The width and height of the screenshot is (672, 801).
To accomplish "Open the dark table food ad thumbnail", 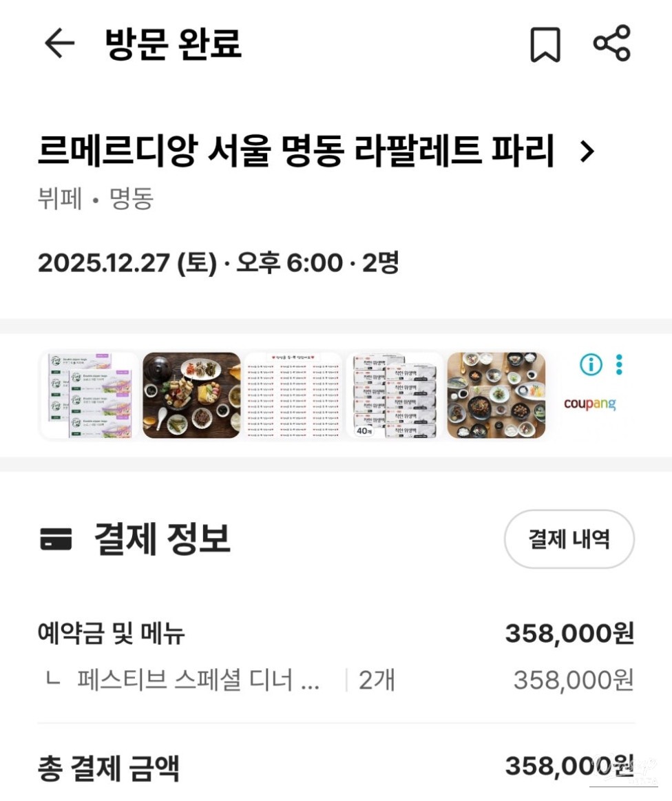I will coord(191,395).
